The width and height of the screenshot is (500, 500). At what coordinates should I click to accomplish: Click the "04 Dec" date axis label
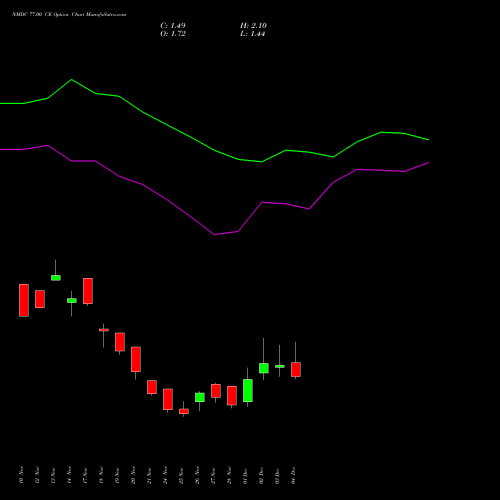pos(293,475)
